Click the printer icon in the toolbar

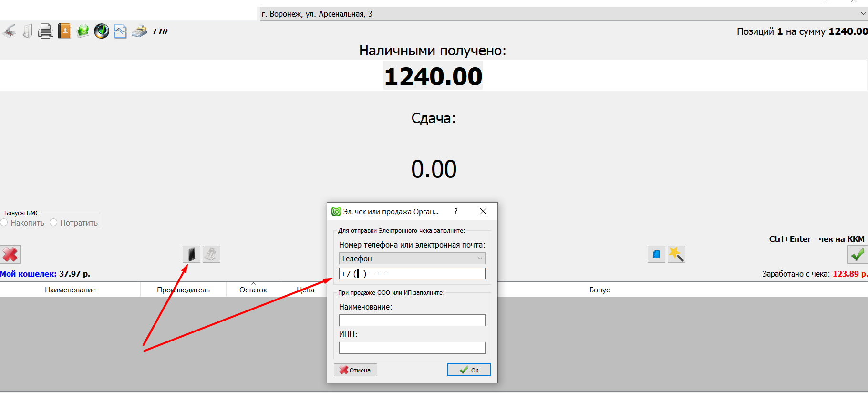click(46, 31)
